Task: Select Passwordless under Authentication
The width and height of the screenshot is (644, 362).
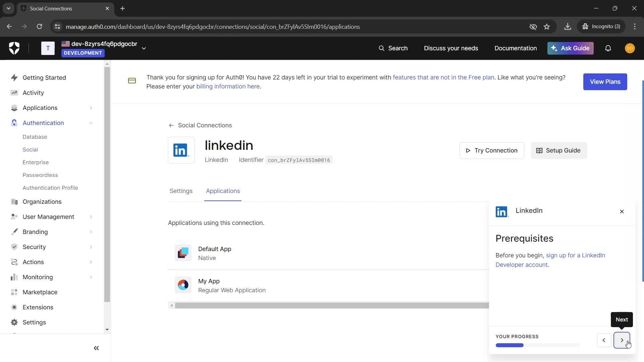Action: pos(40,175)
